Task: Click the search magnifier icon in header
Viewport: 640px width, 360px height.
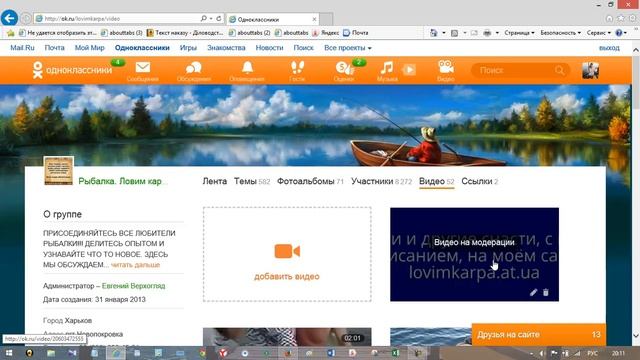Action: (x=560, y=70)
